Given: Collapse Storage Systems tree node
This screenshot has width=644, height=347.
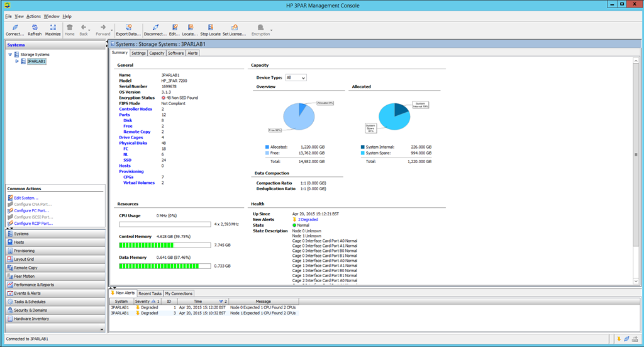Looking at the screenshot, I should point(10,54).
